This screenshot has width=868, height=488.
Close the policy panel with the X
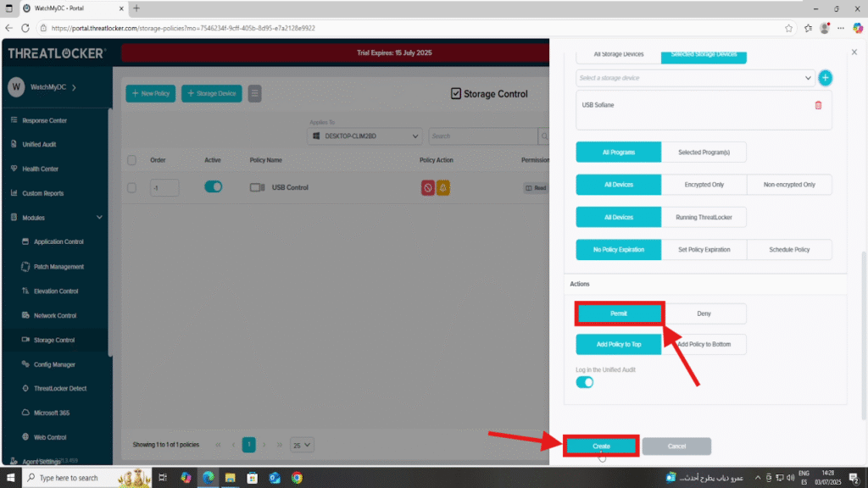point(854,52)
